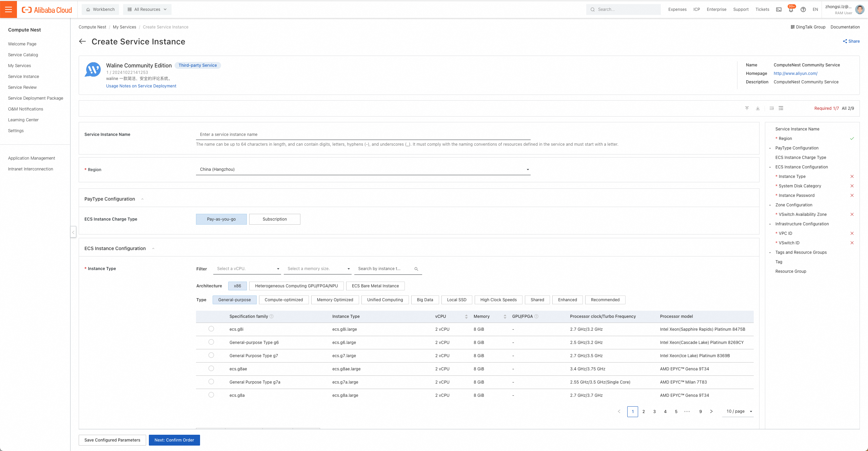Go to next page of instance types

tap(711, 412)
